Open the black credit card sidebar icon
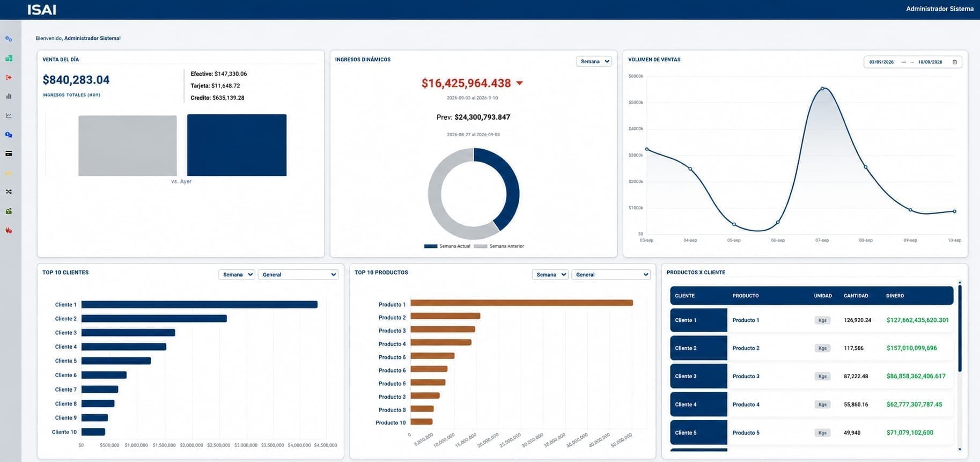Screen dimensions: 980x462 [9, 153]
